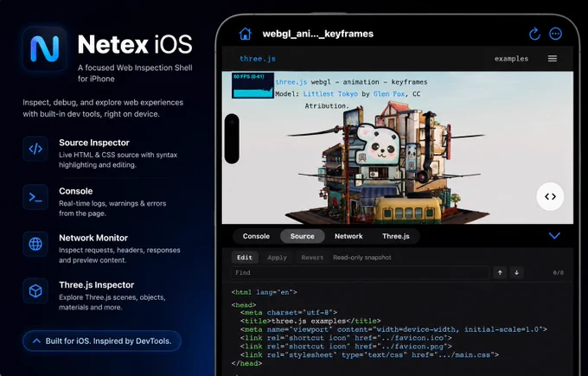Follow the Littlest Tokyo model link
The height and width of the screenshot is (376, 588).
[x=330, y=93]
